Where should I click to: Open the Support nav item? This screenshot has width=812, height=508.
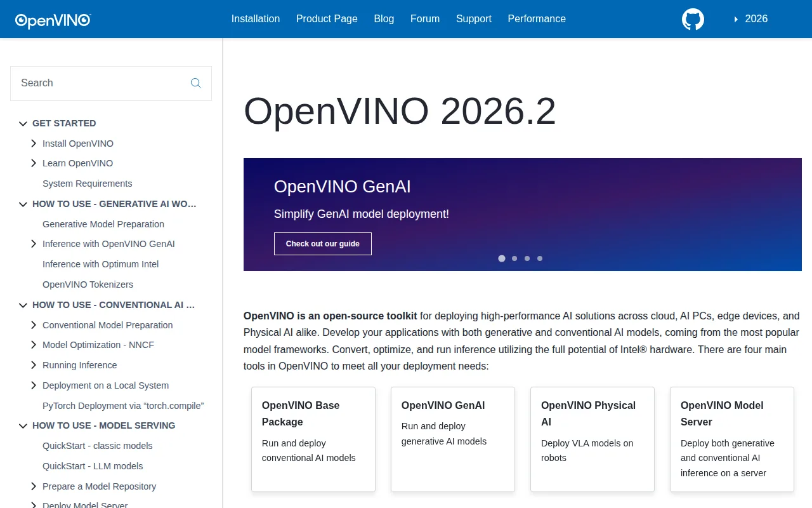(x=474, y=19)
